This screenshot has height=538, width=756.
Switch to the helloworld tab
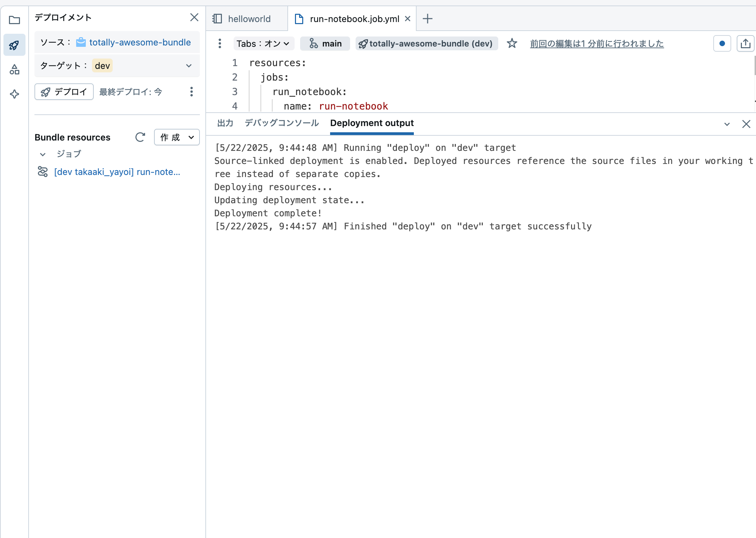click(249, 19)
